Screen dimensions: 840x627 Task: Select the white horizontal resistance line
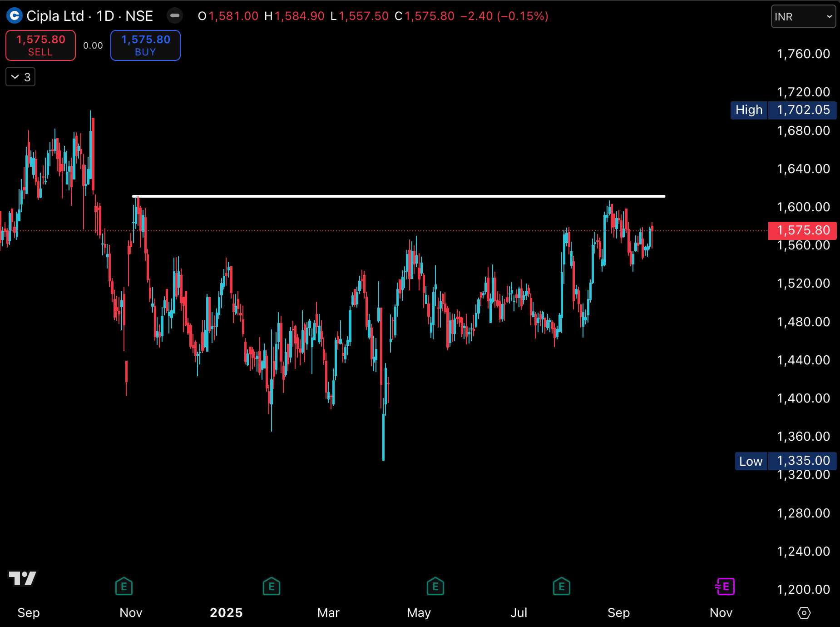pyautogui.click(x=399, y=196)
